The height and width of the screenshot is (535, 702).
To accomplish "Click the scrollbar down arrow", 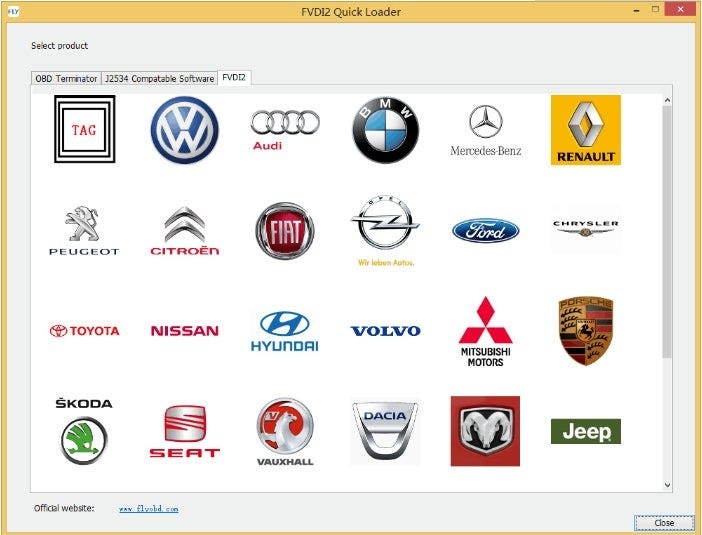I will (667, 485).
